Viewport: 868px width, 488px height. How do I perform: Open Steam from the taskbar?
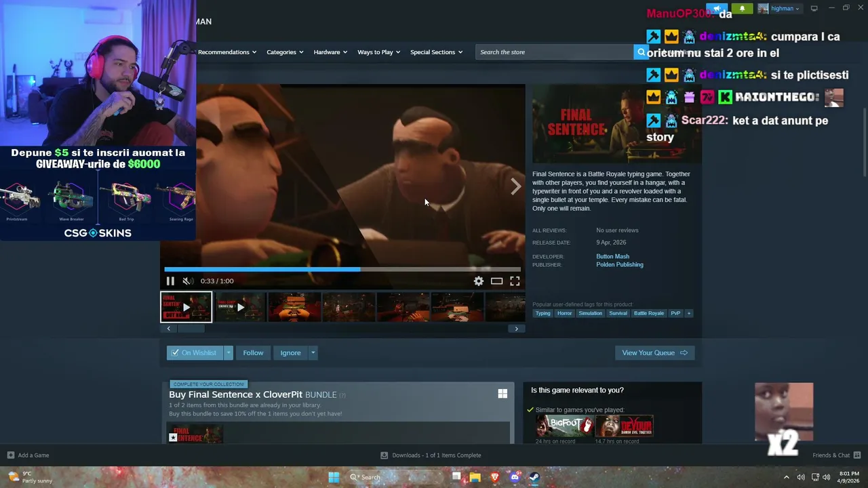tap(534, 477)
